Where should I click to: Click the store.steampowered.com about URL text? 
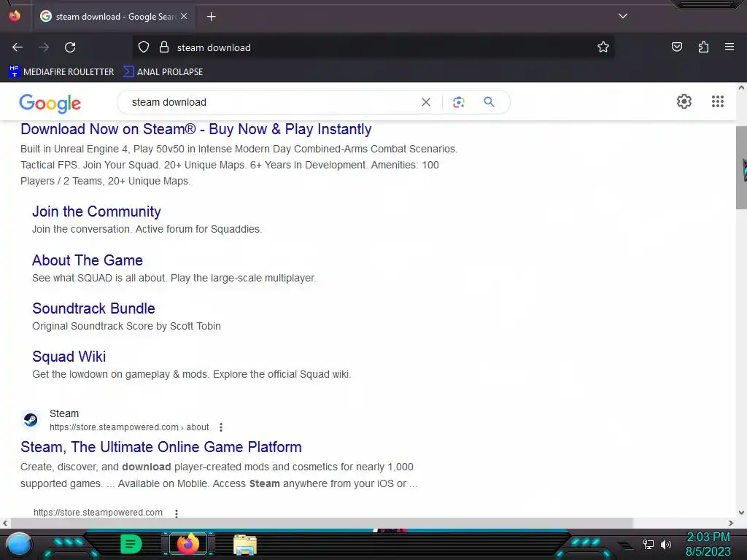click(129, 427)
